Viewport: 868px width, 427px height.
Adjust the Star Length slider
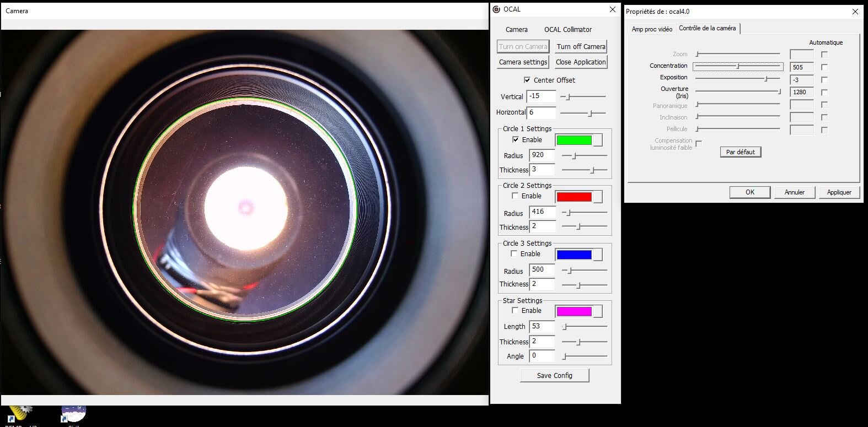pyautogui.click(x=585, y=327)
